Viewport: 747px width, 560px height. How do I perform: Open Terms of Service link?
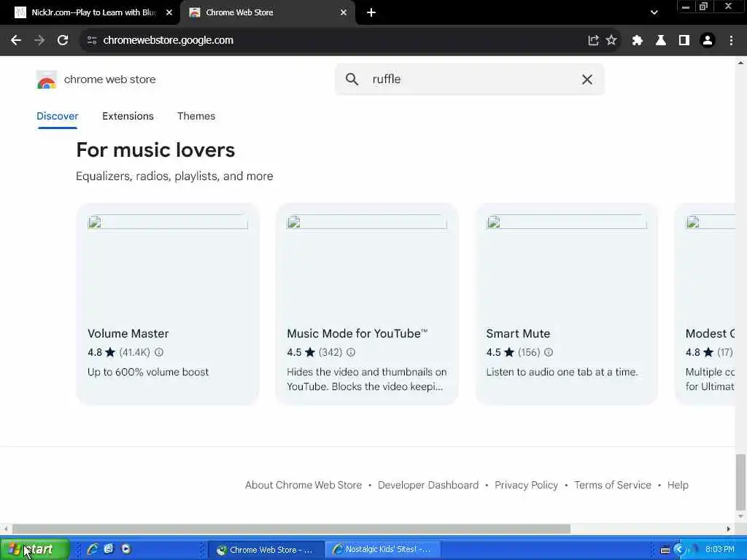pos(613,485)
